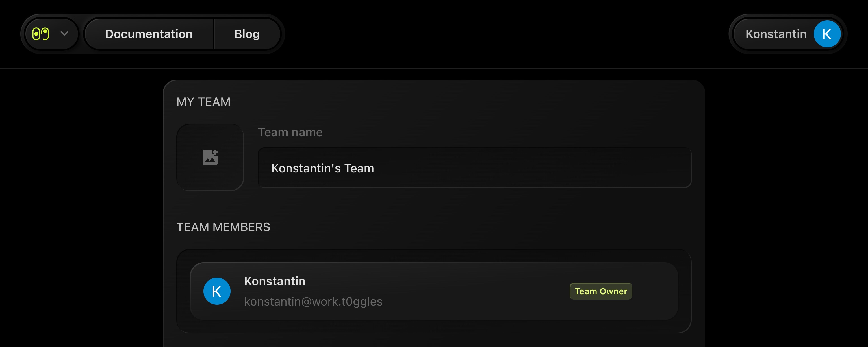868x347 pixels.
Task: Click the TEAM MEMBERS heading
Action: [x=223, y=227]
